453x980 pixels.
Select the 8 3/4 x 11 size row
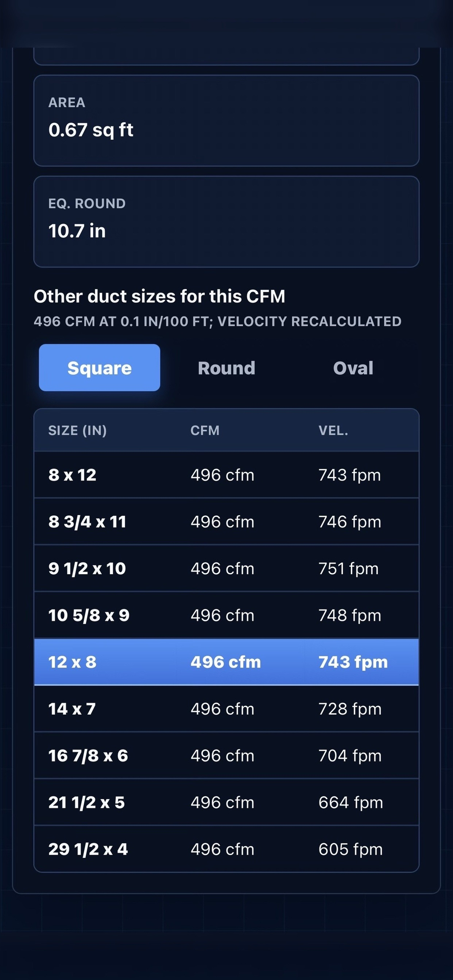coord(226,522)
